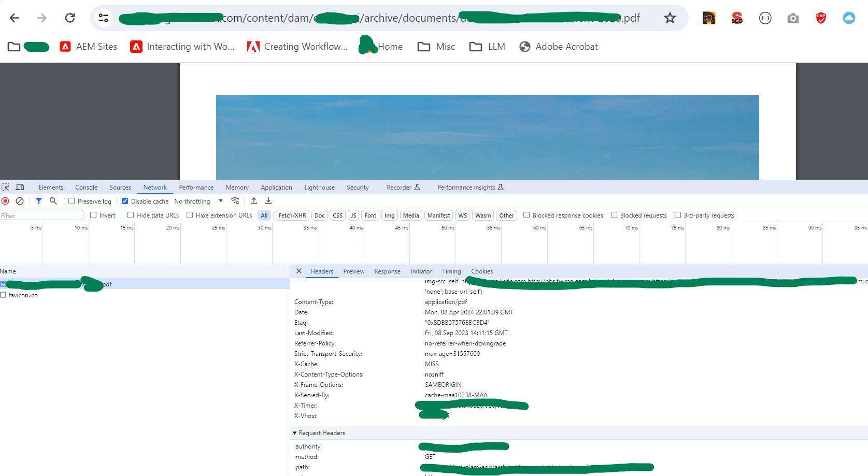This screenshot has height=476, width=868.
Task: Enable Preserve log
Action: point(71,201)
